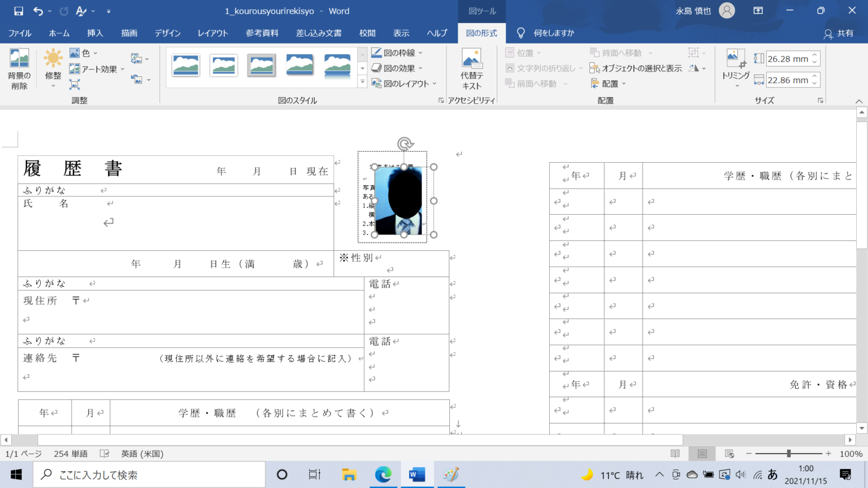Click the zoom slider handle
The width and height of the screenshot is (868, 488).
(788, 454)
